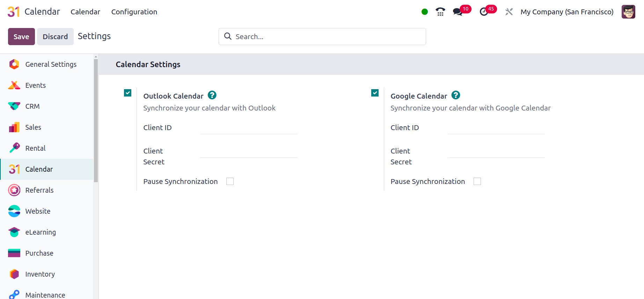This screenshot has height=299, width=644.
Task: Open the Configuration top menu
Action: tap(134, 12)
